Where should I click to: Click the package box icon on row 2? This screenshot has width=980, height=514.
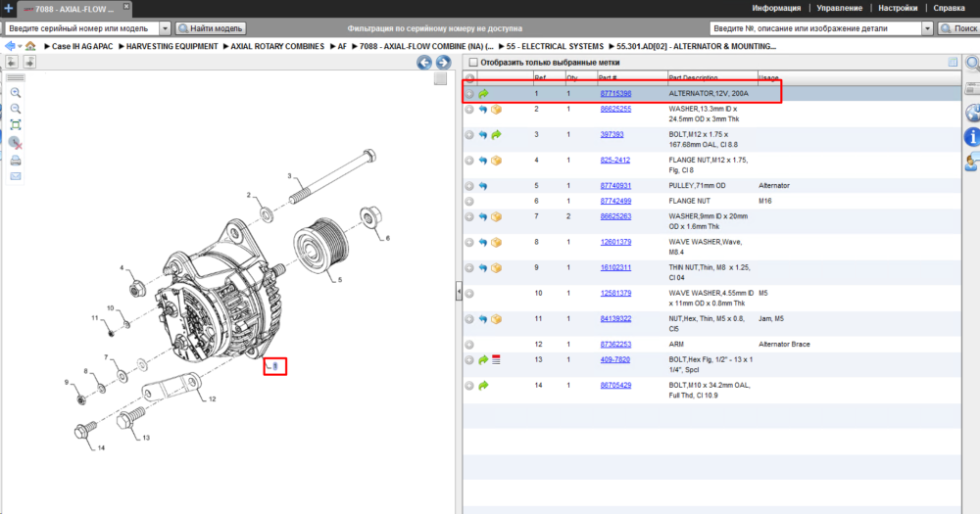[x=496, y=110]
